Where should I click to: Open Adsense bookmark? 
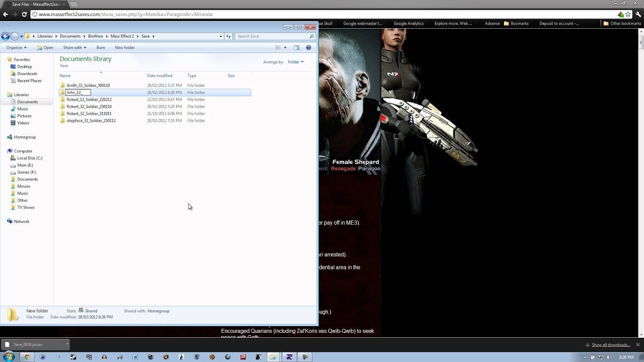point(492,24)
